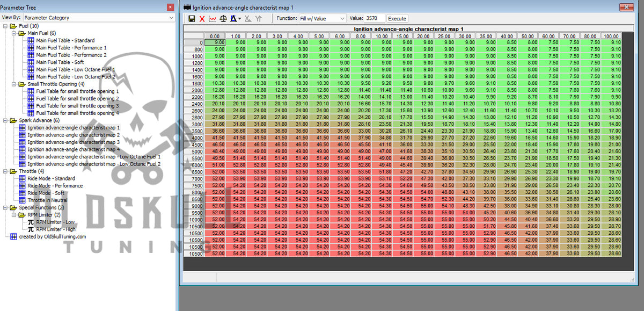Click the Special Functions folder icon
Screen dimensions: 644x311
[x=13, y=207]
